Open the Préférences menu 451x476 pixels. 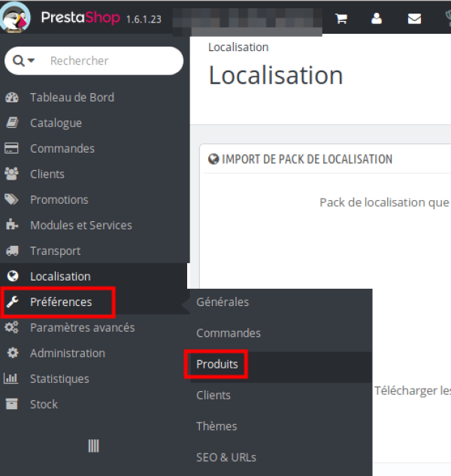pos(60,302)
